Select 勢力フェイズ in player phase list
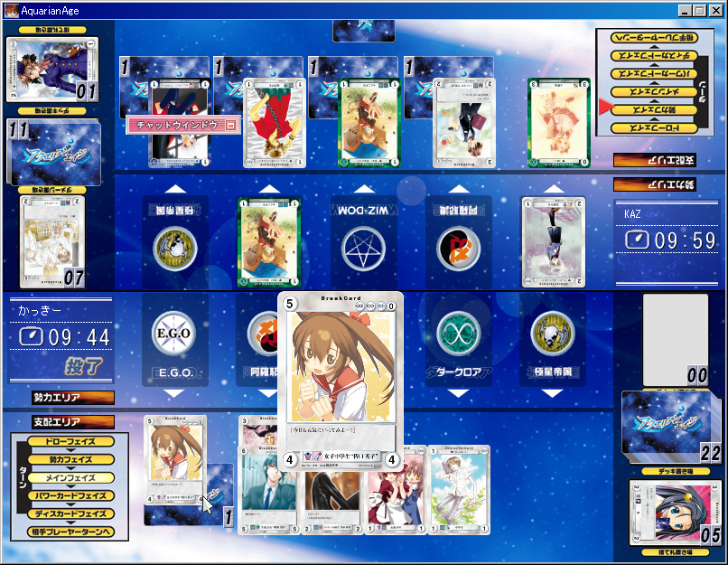728x565 pixels. [71, 459]
